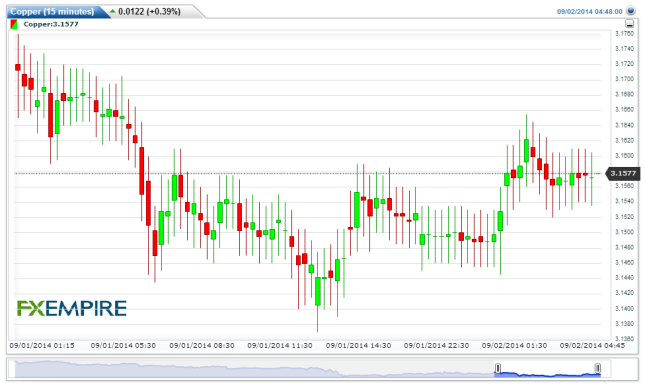This screenshot has height=386, width=645.
Task: Collapse the chart with the minus button
Action: 629,24
